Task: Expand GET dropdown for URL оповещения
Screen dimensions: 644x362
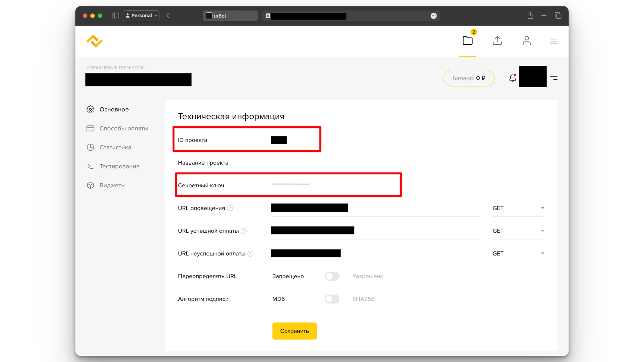Action: pyautogui.click(x=518, y=208)
